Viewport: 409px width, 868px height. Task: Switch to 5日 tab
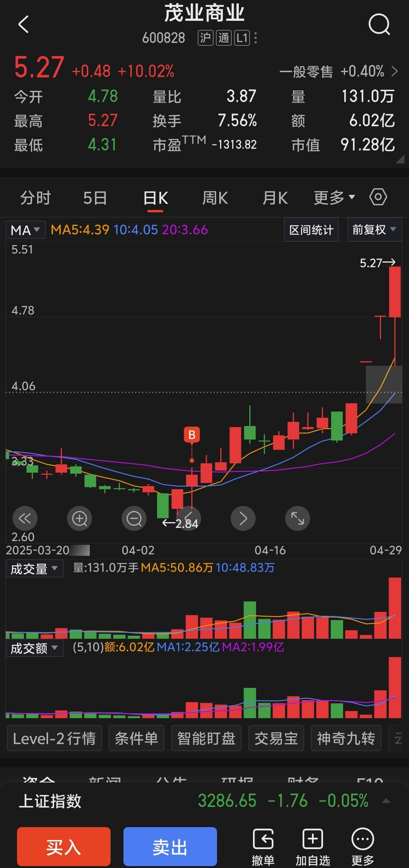click(x=95, y=198)
